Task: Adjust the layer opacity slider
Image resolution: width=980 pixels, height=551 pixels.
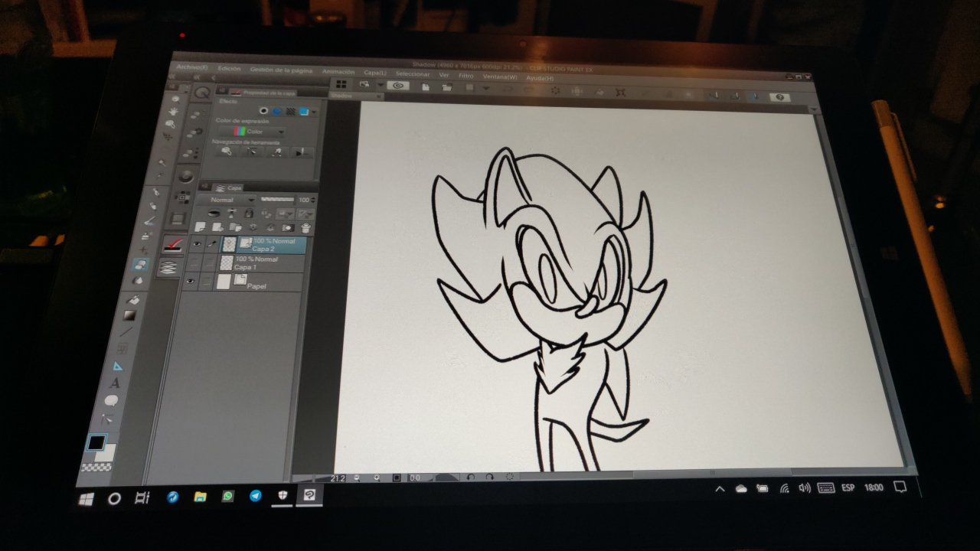Action: coord(278,199)
